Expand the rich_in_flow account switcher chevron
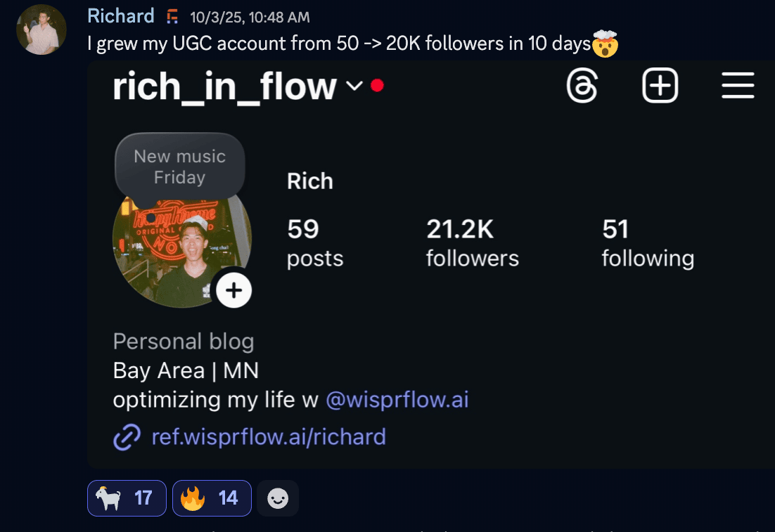This screenshot has width=775, height=532. (x=354, y=86)
